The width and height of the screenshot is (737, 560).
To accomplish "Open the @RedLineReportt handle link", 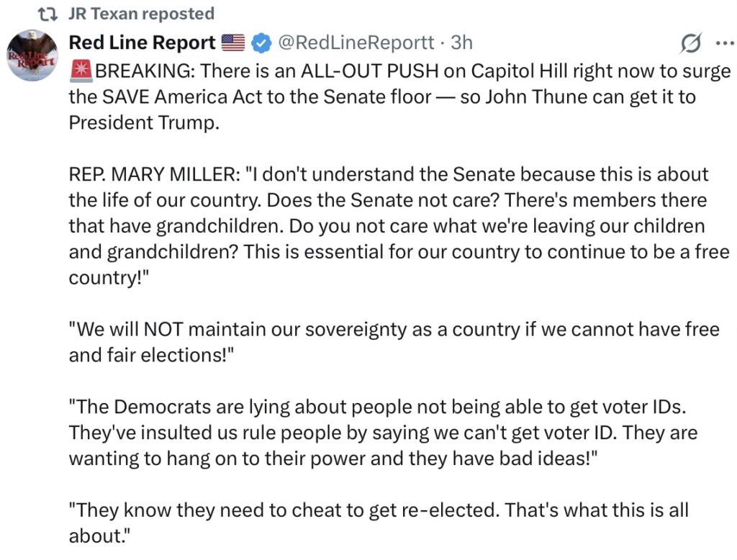I will (x=356, y=43).
